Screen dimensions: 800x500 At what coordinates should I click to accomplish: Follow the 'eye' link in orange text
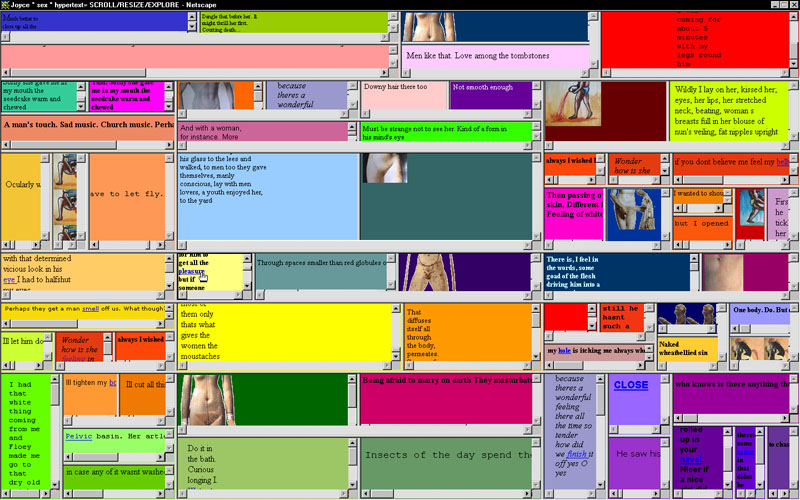[x=9, y=280]
